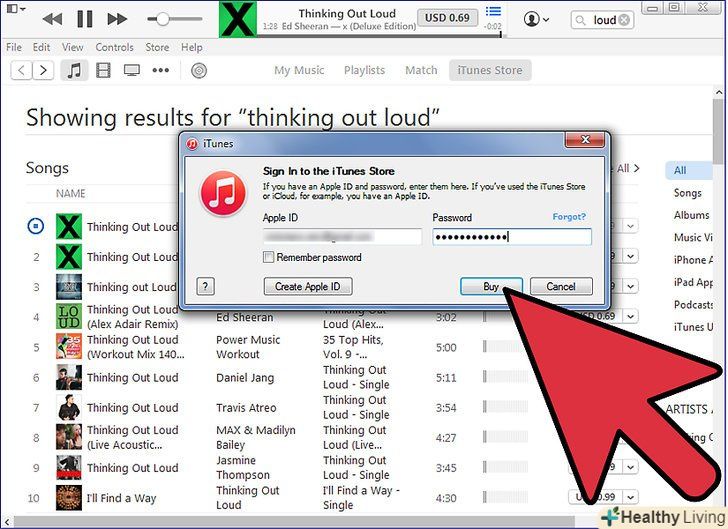
Task: Select the Music note library icon
Action: click(74, 71)
